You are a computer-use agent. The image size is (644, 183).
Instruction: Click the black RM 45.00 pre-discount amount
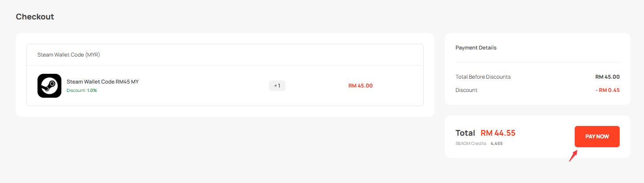tap(607, 77)
